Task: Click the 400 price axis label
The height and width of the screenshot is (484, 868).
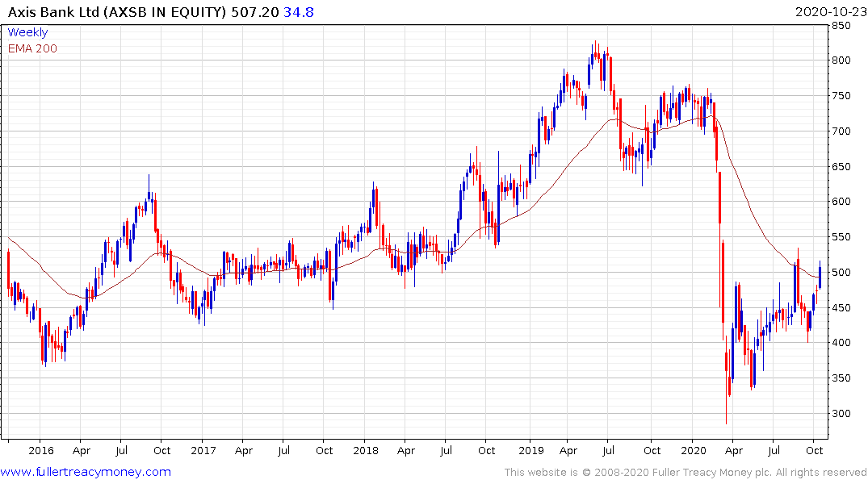Action: [x=841, y=342]
